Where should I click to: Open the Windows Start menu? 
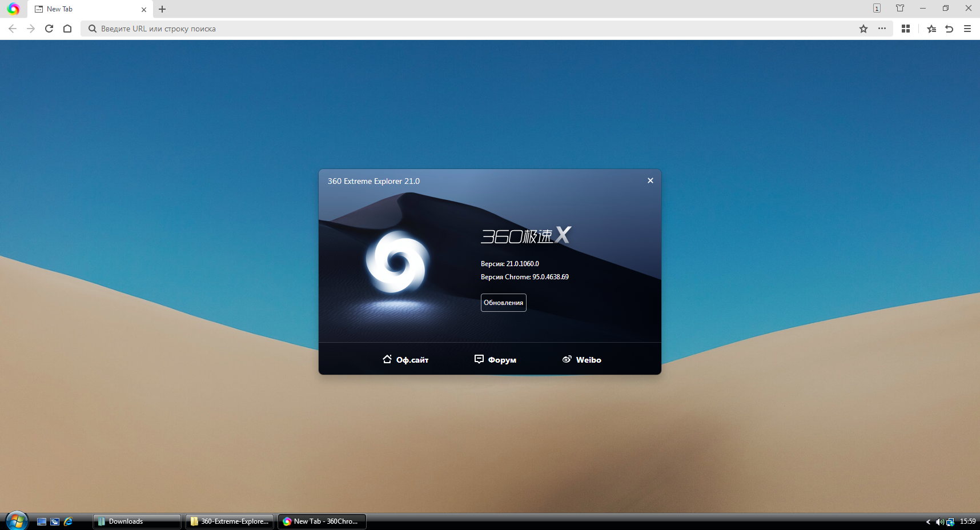tap(17, 521)
